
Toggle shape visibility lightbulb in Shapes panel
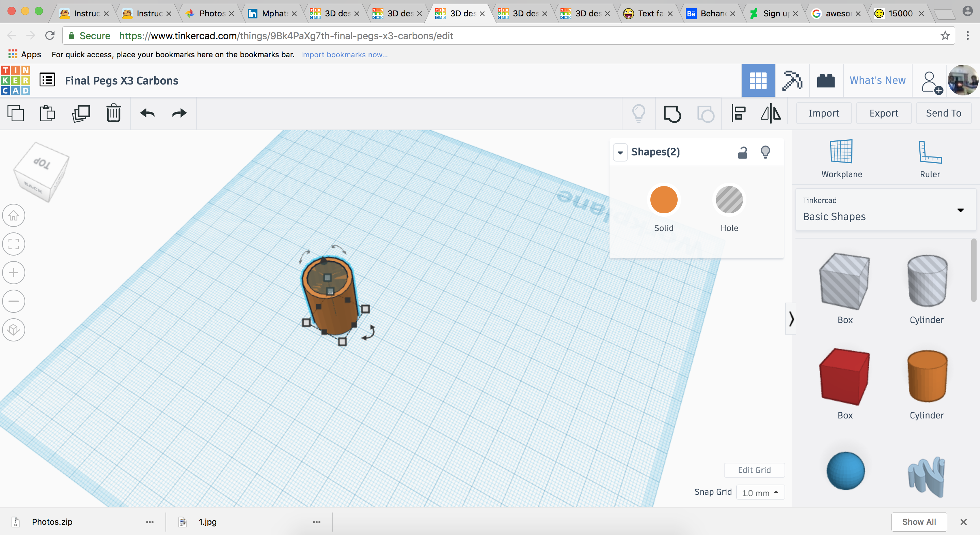point(765,152)
